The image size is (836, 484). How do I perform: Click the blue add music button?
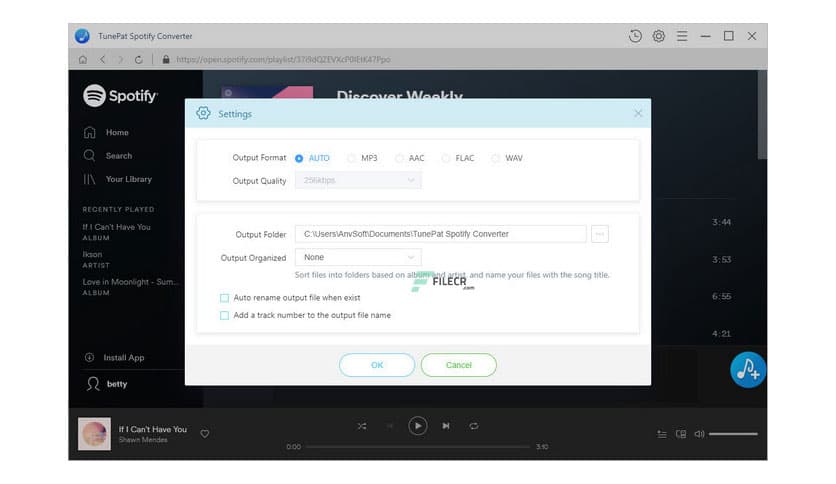[748, 369]
